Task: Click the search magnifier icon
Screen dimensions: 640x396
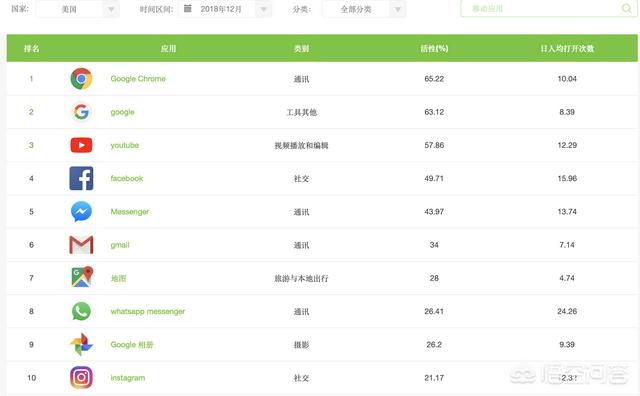Action: pyautogui.click(x=626, y=8)
